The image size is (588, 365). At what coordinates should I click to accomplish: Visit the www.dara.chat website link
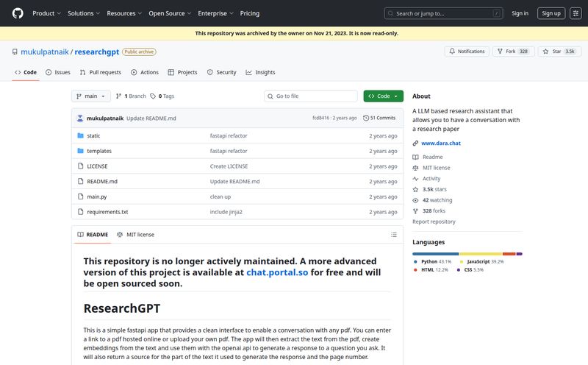(441, 143)
